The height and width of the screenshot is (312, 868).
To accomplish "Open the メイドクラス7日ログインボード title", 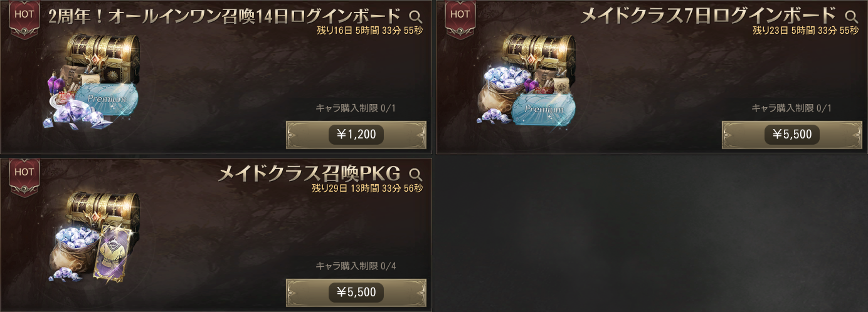I will click(x=709, y=16).
